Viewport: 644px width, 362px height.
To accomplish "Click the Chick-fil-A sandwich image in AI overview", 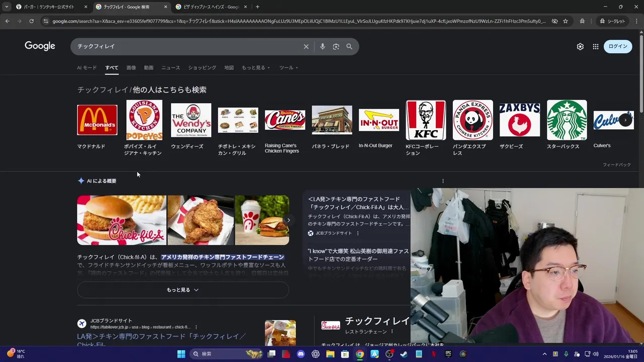I will (x=121, y=220).
